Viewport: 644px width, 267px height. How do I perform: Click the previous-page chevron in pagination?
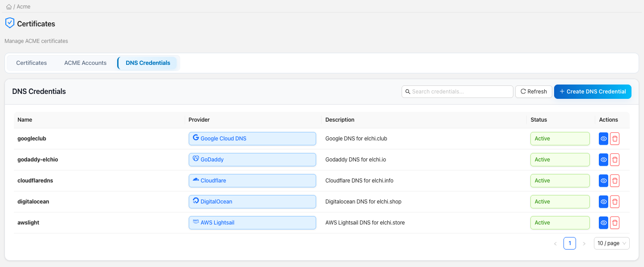pyautogui.click(x=555, y=243)
